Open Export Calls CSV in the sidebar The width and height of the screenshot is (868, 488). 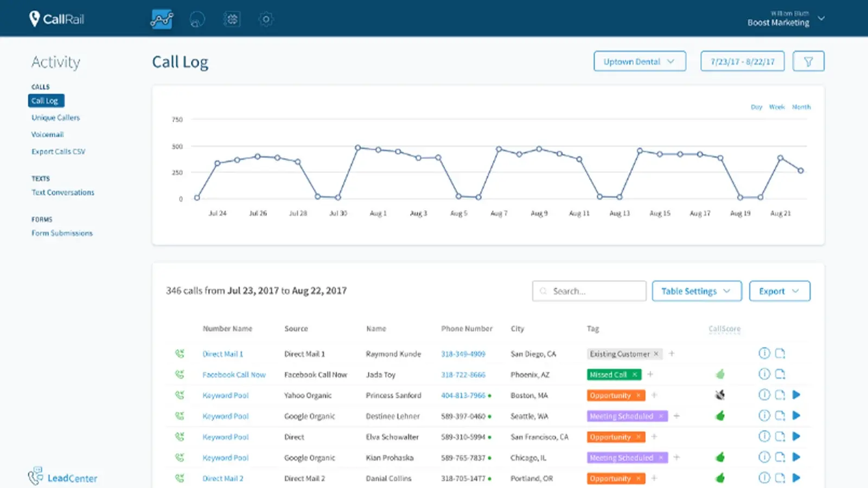(x=58, y=151)
